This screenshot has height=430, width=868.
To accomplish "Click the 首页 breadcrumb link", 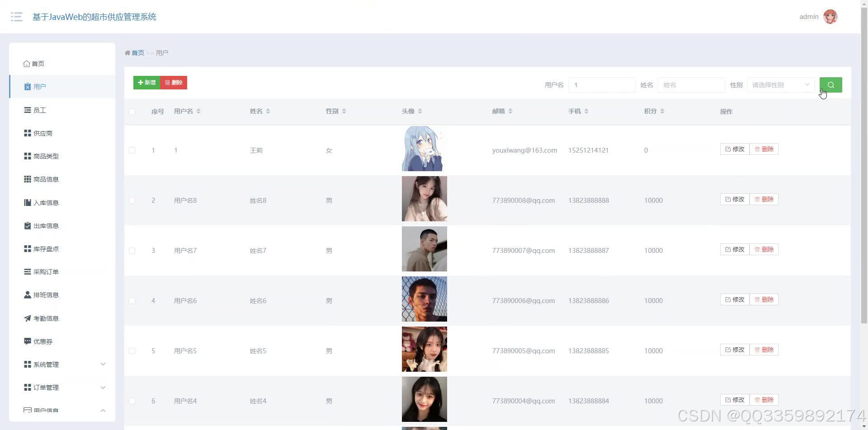I will (138, 53).
